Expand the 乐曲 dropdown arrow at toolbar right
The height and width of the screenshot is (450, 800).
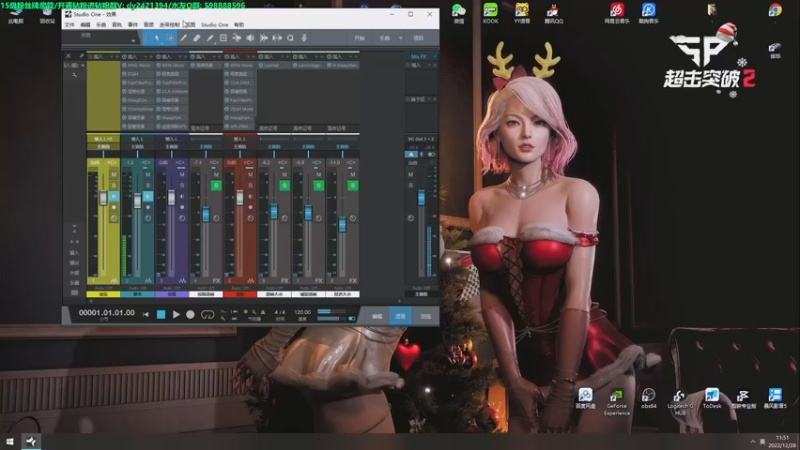401,38
